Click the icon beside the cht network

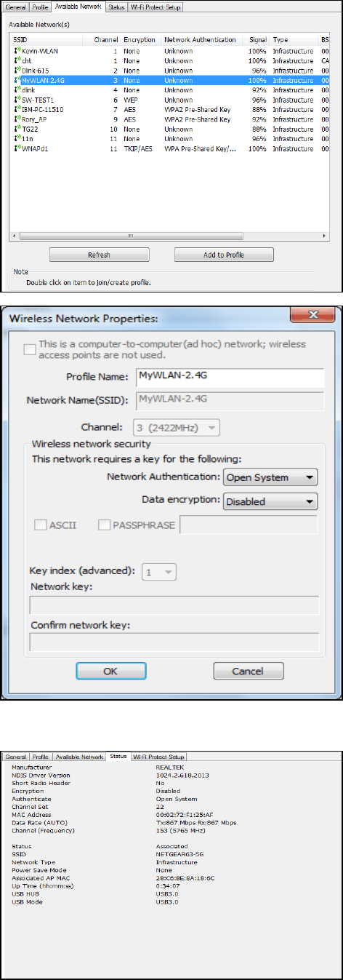pyautogui.click(x=17, y=61)
